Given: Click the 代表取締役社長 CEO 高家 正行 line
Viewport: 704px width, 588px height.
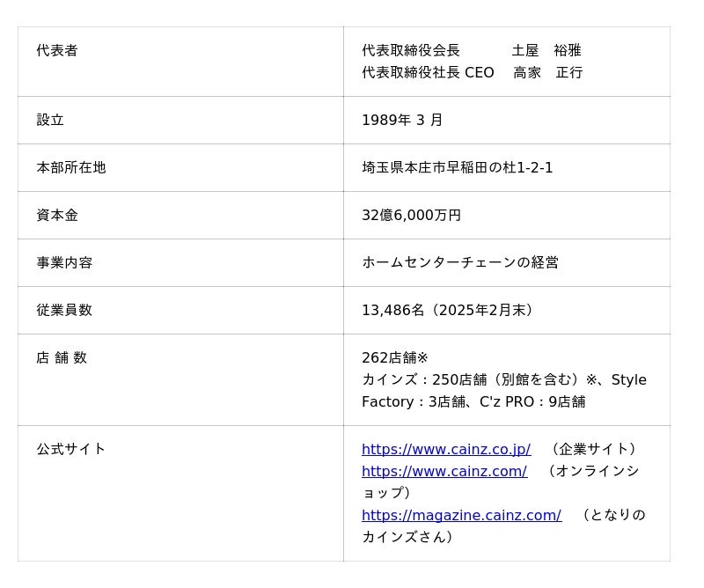Looking at the screenshot, I should click(472, 72).
